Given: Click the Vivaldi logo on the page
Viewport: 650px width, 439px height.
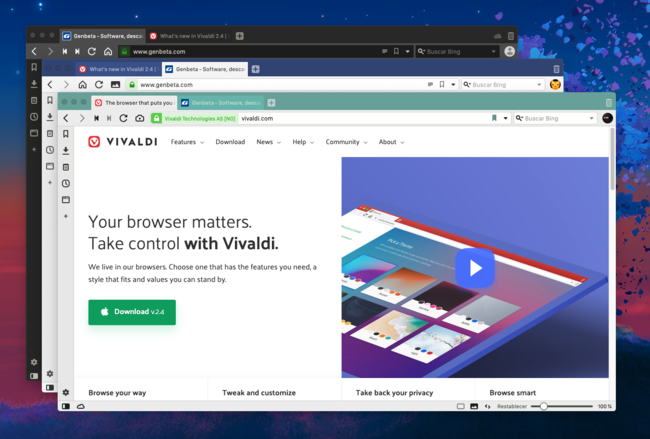Looking at the screenshot, I should (x=123, y=142).
